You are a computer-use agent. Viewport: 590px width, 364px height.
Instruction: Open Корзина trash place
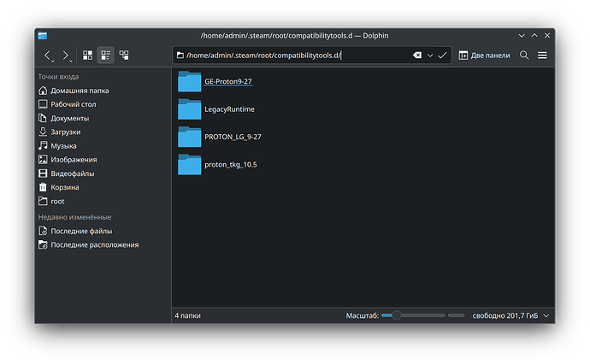point(103,187)
